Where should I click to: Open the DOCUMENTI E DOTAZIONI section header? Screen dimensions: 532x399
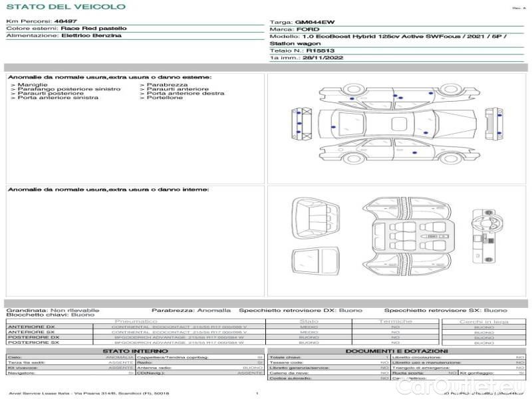[396, 351]
